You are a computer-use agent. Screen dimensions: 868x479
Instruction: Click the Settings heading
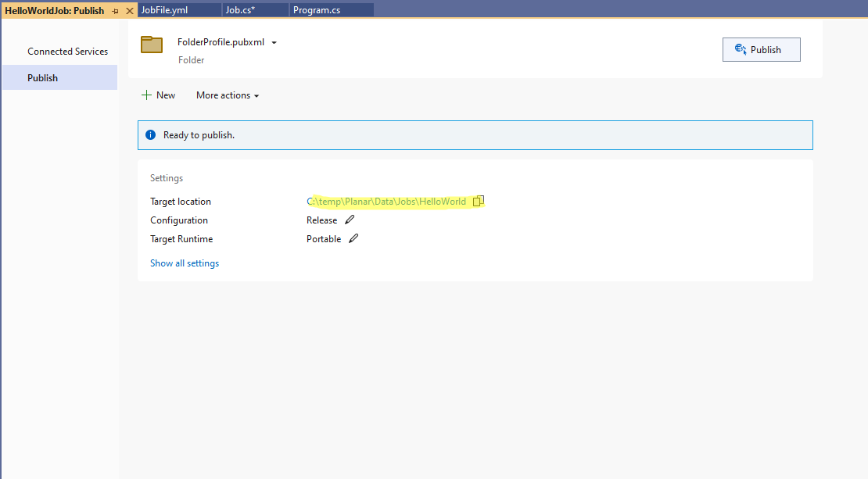(167, 178)
